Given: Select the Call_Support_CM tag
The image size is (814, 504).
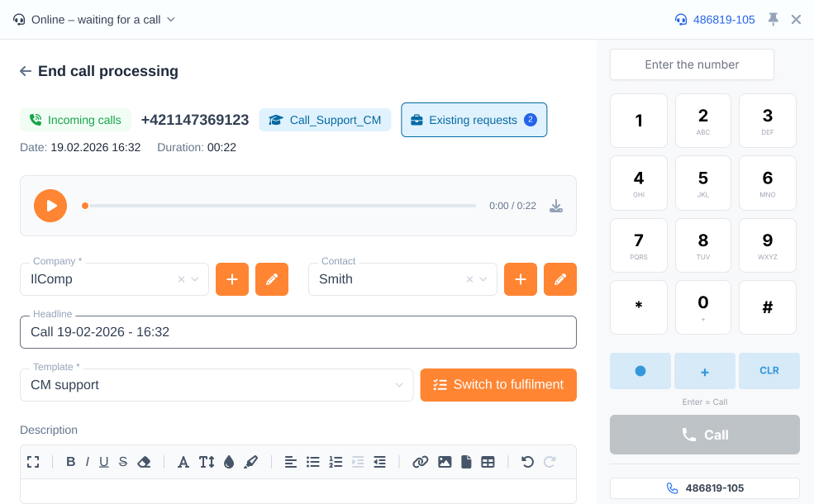Looking at the screenshot, I should point(325,120).
